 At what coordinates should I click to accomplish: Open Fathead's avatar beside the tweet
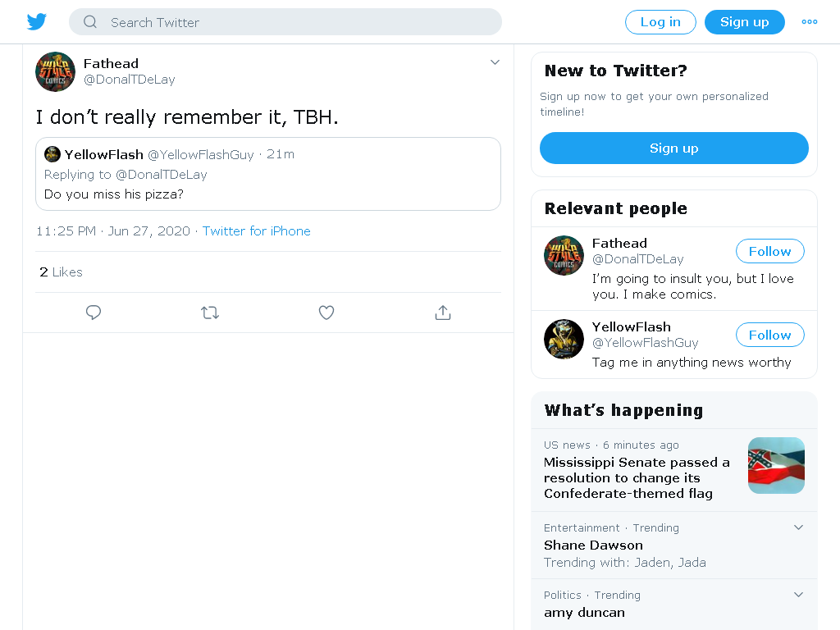pos(55,72)
